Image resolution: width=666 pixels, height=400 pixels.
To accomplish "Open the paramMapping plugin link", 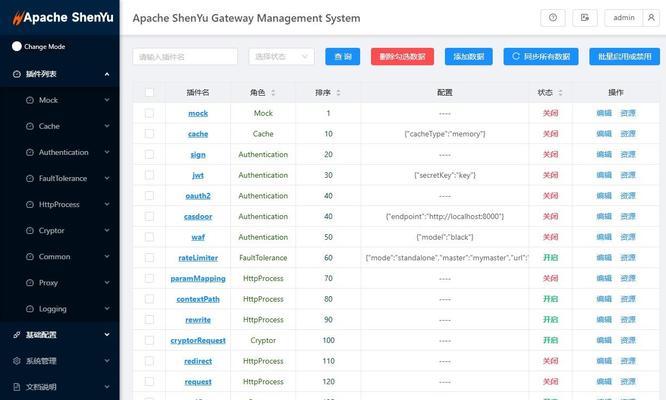I will click(198, 279).
